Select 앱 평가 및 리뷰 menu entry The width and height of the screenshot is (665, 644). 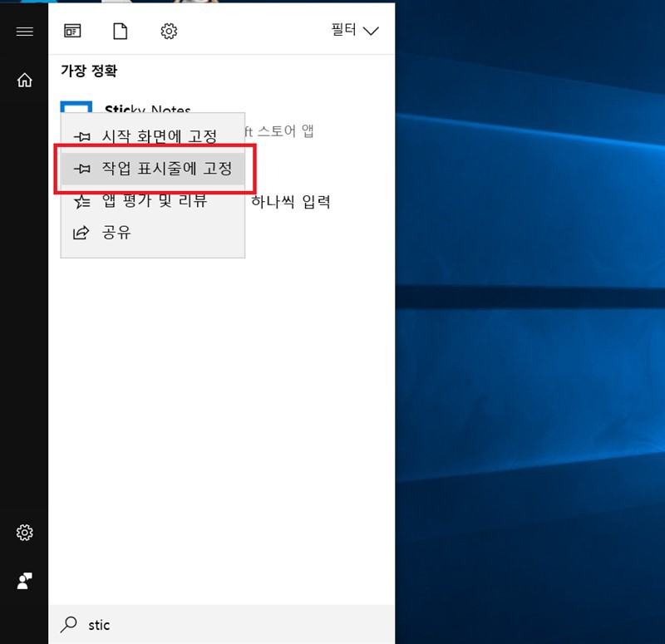click(x=154, y=201)
